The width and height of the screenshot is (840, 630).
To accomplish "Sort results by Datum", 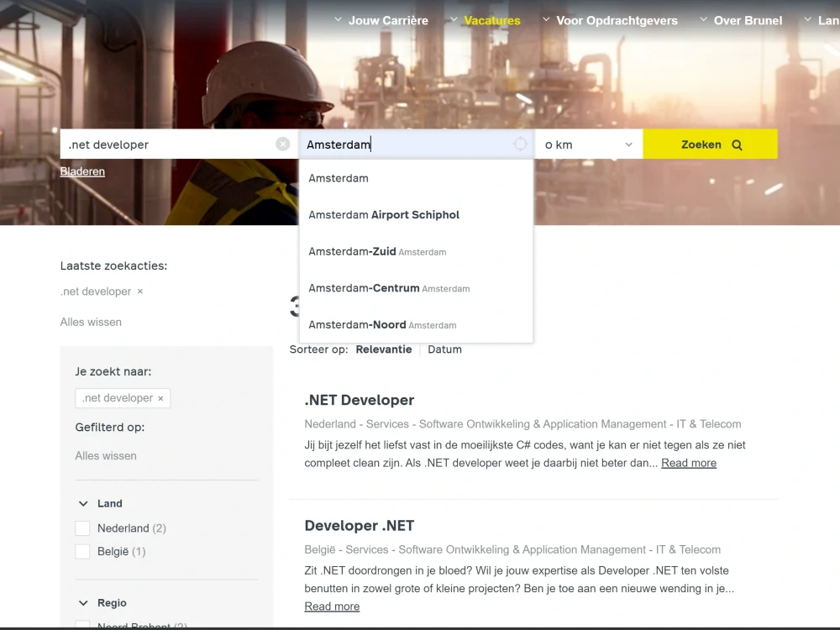I will (x=444, y=349).
